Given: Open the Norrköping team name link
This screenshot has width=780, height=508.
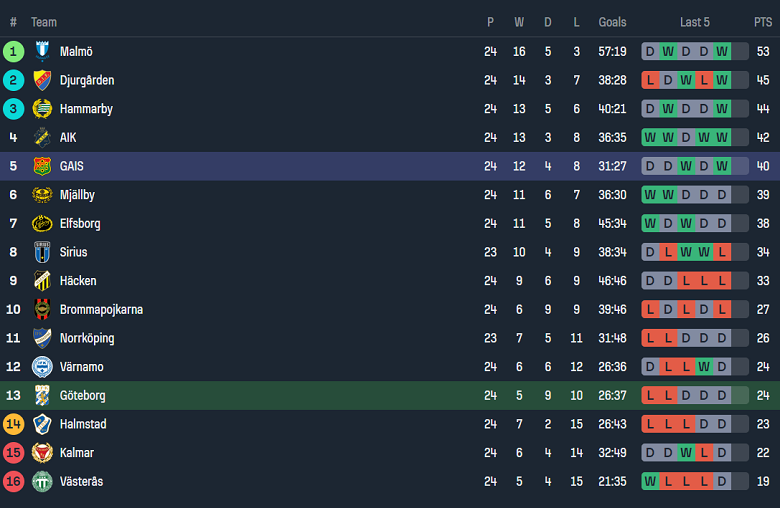Looking at the screenshot, I should 87,338.
